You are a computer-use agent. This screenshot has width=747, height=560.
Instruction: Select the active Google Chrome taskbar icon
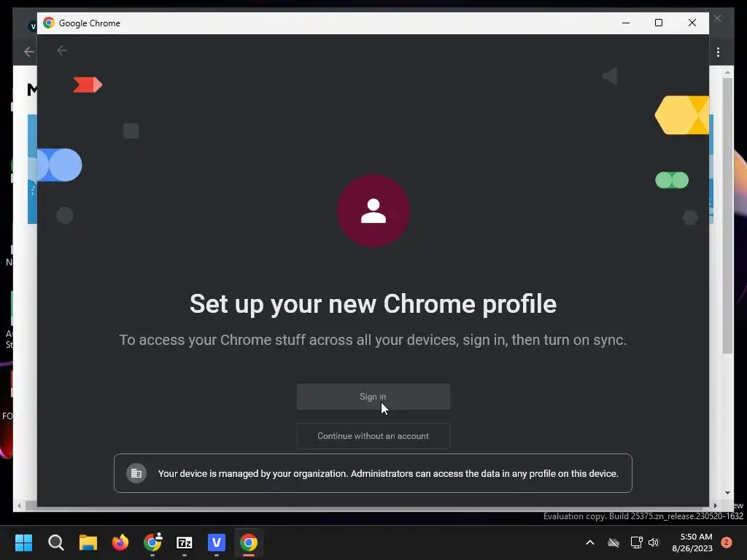(249, 542)
